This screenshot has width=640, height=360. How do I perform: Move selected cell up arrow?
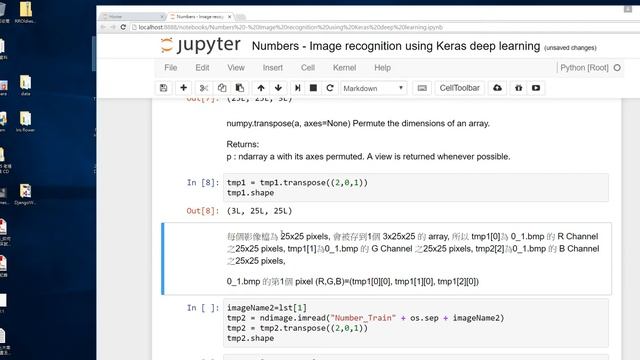[261, 88]
